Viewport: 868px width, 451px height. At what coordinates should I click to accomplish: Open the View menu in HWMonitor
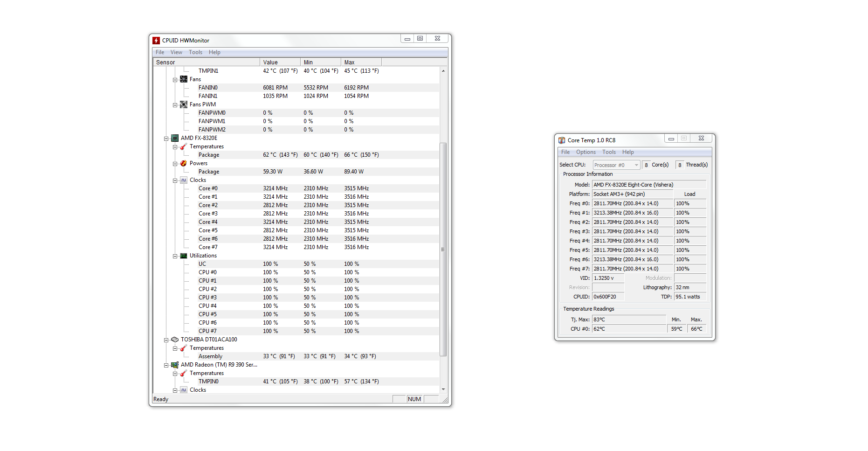click(x=176, y=52)
